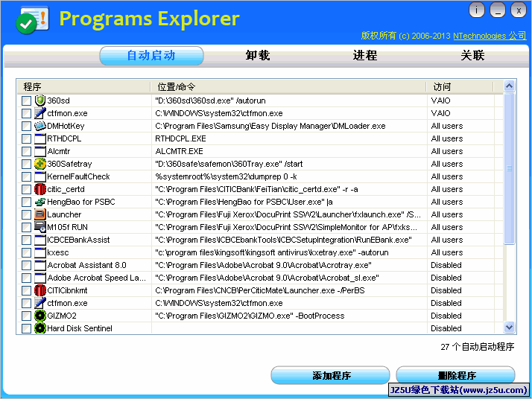Click the kxesc window icon
Image resolution: width=532 pixels, height=399 pixels.
(x=40, y=252)
